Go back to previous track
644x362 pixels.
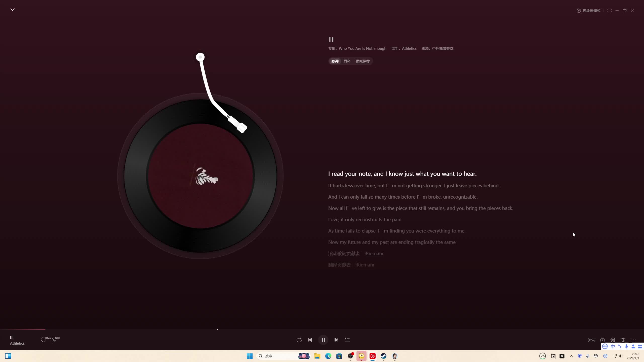pyautogui.click(x=310, y=340)
